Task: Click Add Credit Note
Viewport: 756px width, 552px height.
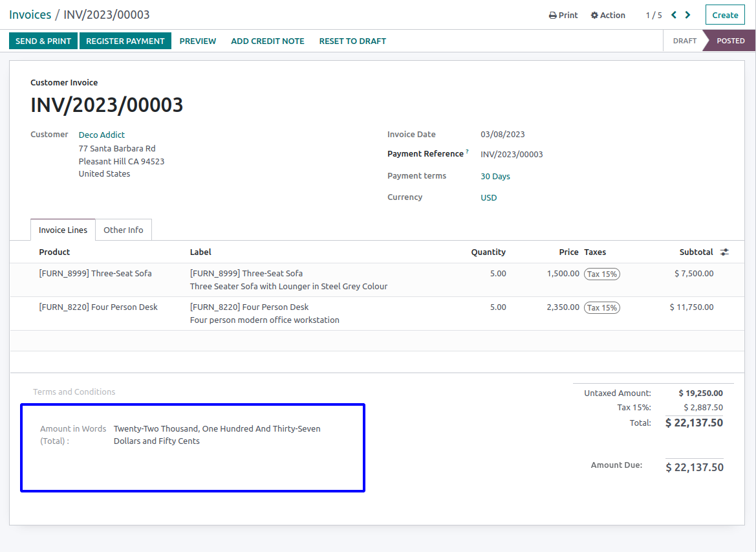Action: [x=268, y=41]
